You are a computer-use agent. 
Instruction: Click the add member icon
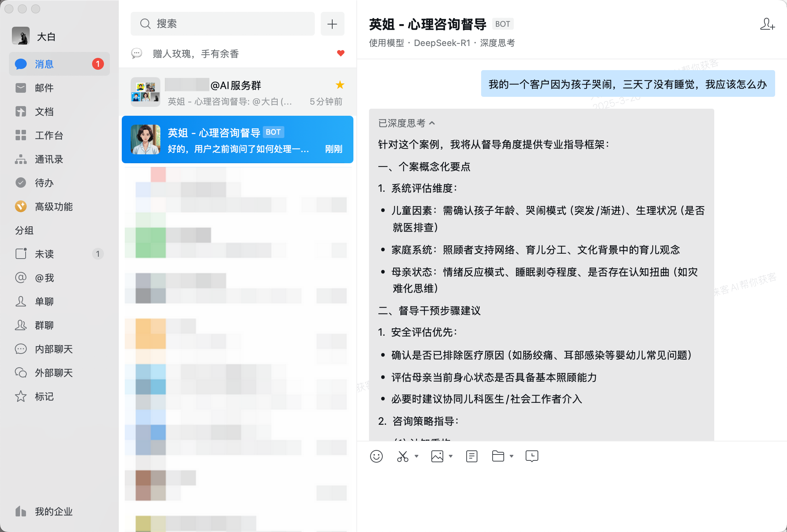(767, 24)
